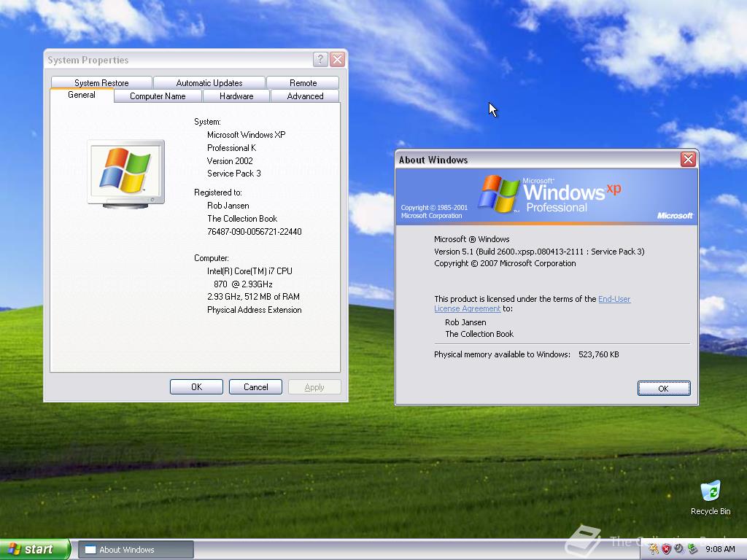Click the Windows monitor logo in System Properties
Image resolution: width=747 pixels, height=560 pixels.
tap(125, 174)
